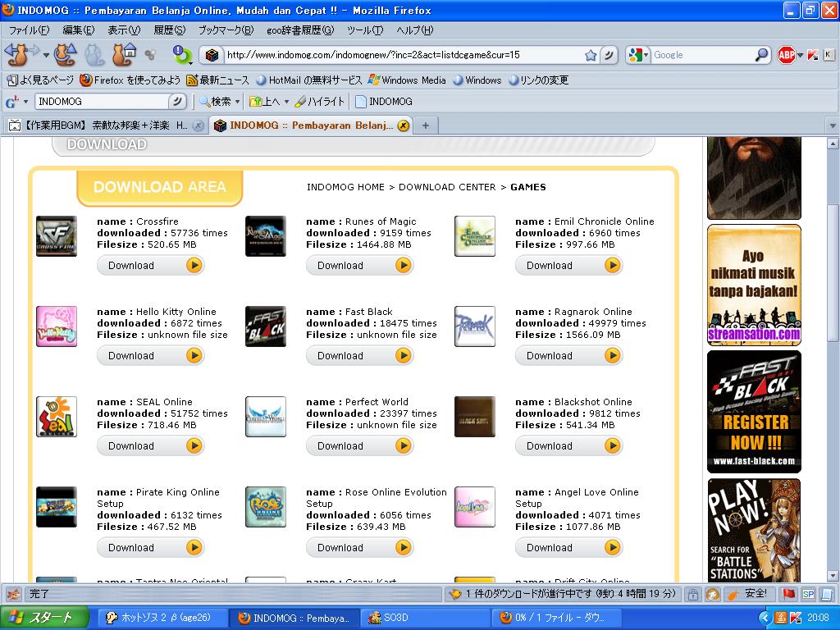Close the INDOMOG tab with its X button
Screen dimensions: 840x630
(404, 126)
